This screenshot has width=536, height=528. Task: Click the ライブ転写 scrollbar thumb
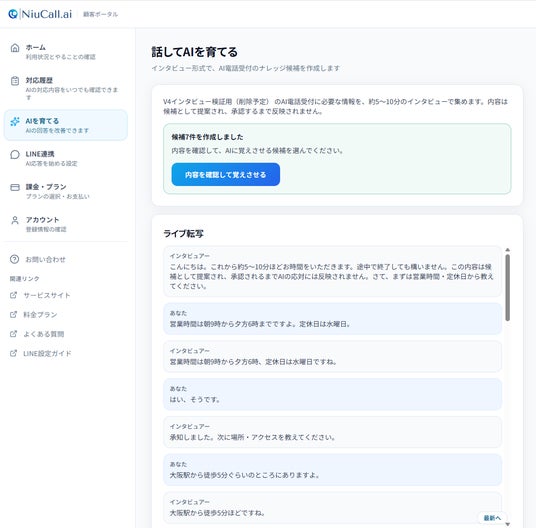tap(508, 288)
